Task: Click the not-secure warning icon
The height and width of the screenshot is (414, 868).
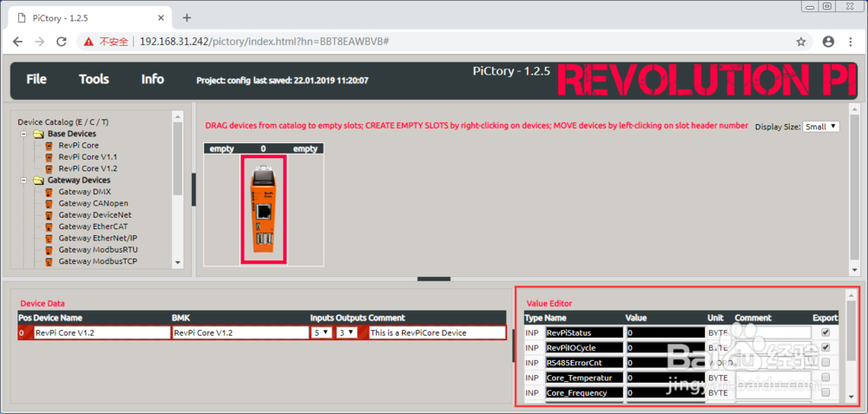Action: (x=89, y=42)
